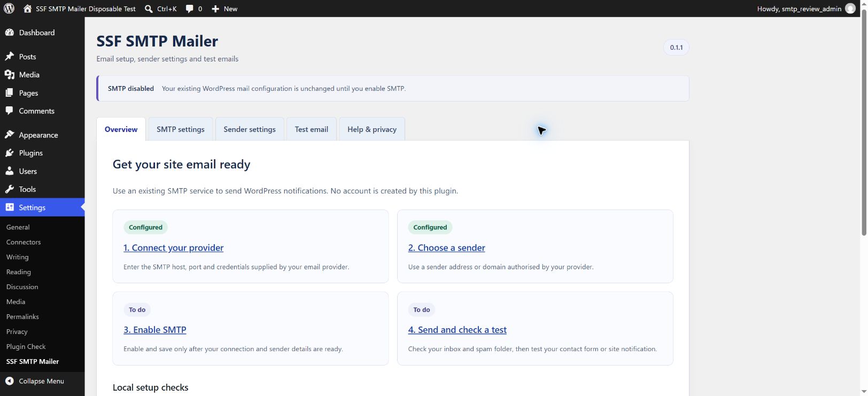This screenshot has height=396, width=868.
Task: Follow the '3. Enable SMTP' link
Action: (155, 330)
